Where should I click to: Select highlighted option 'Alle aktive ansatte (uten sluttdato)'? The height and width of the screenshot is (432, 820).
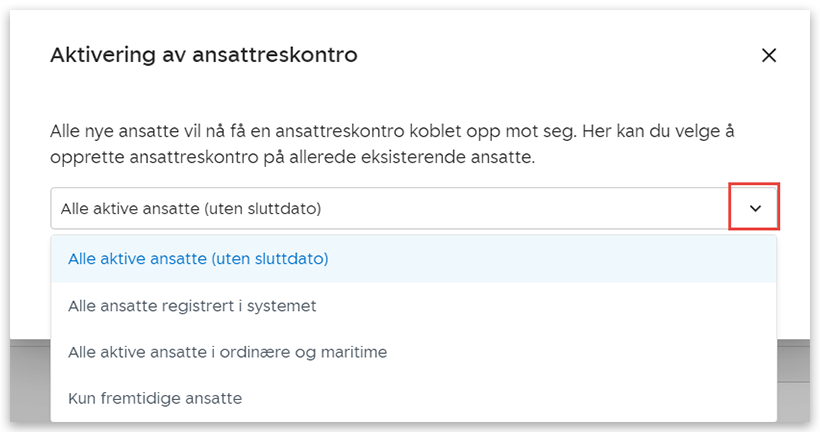click(198, 258)
